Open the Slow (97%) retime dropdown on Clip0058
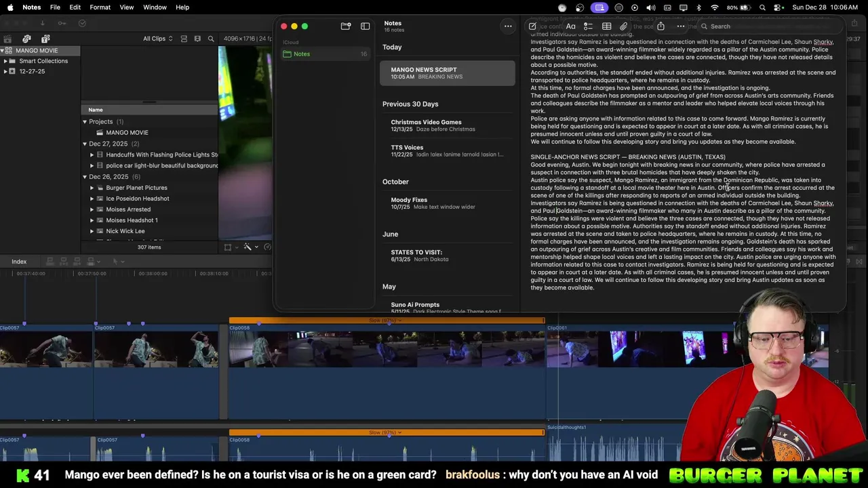868x488 pixels. coord(384,320)
